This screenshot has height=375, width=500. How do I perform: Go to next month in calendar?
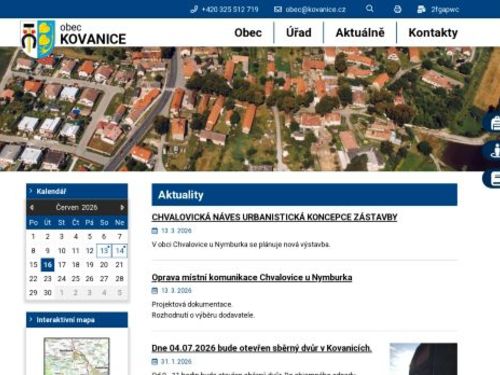122,207
